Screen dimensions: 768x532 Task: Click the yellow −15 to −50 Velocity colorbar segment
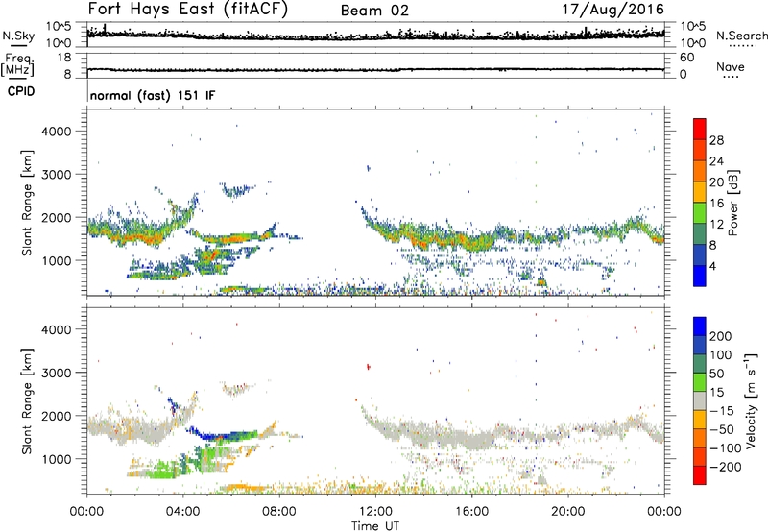click(700, 420)
